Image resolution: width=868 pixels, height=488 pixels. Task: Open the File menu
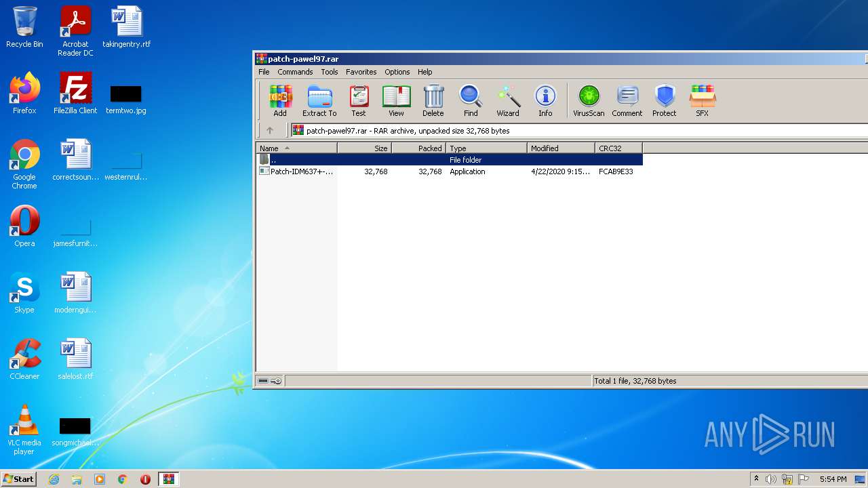coord(264,72)
